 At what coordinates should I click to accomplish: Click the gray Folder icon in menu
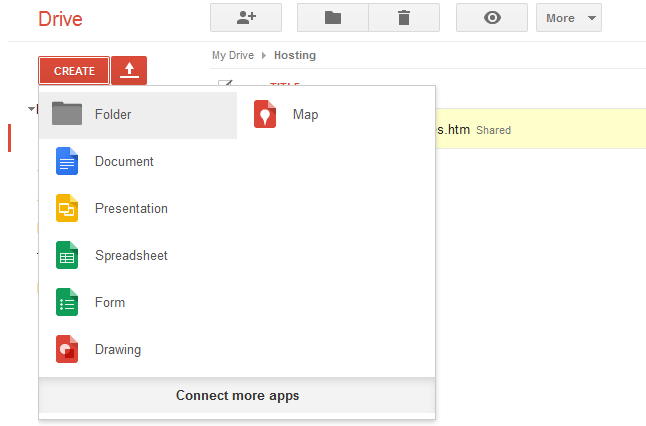67,113
